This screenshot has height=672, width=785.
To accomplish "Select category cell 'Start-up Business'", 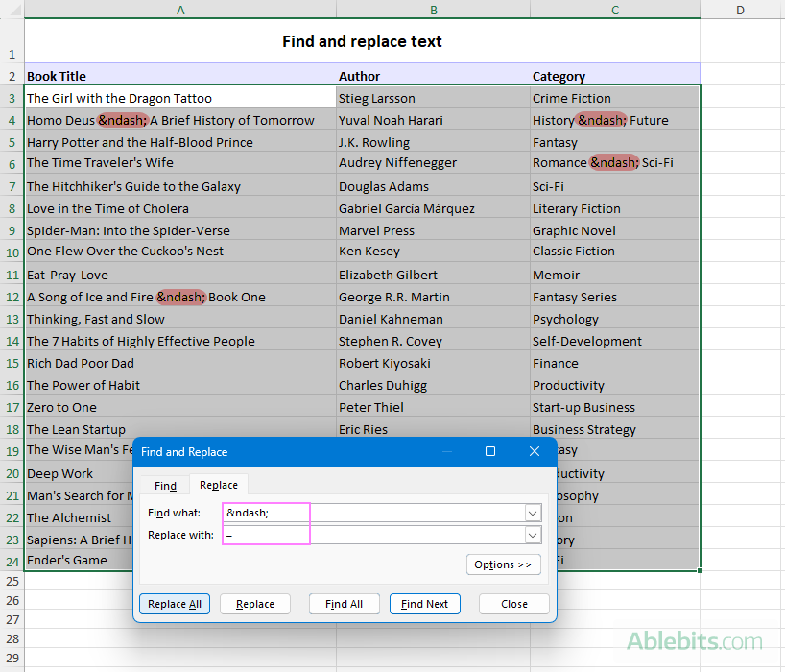I will pos(615,407).
